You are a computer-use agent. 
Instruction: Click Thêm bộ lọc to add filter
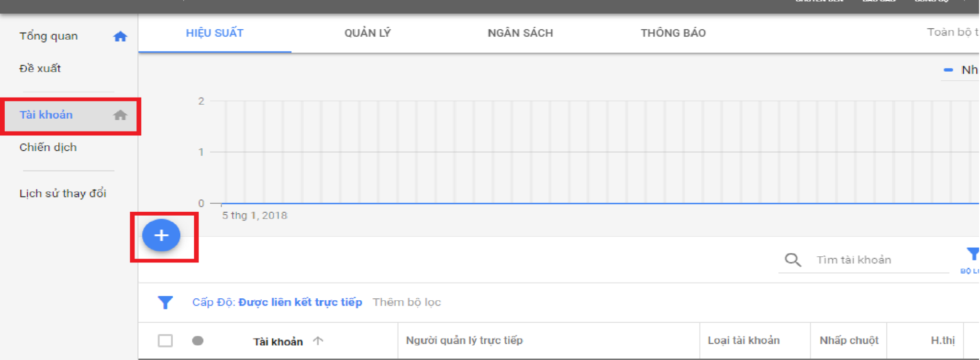tap(407, 302)
